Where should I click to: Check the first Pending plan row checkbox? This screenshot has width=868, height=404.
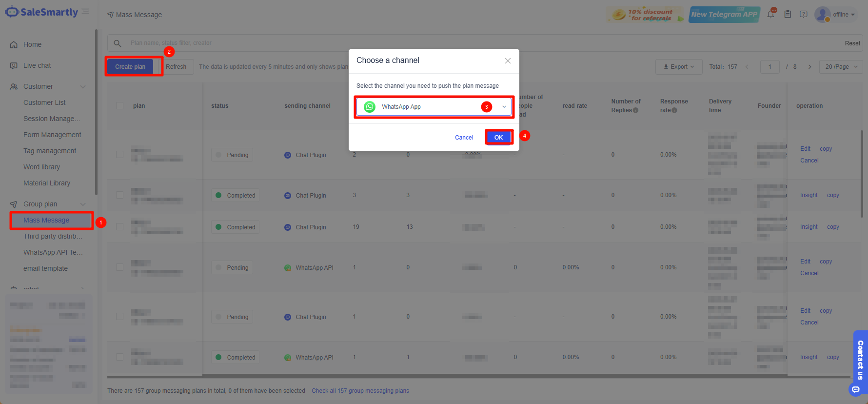(120, 155)
